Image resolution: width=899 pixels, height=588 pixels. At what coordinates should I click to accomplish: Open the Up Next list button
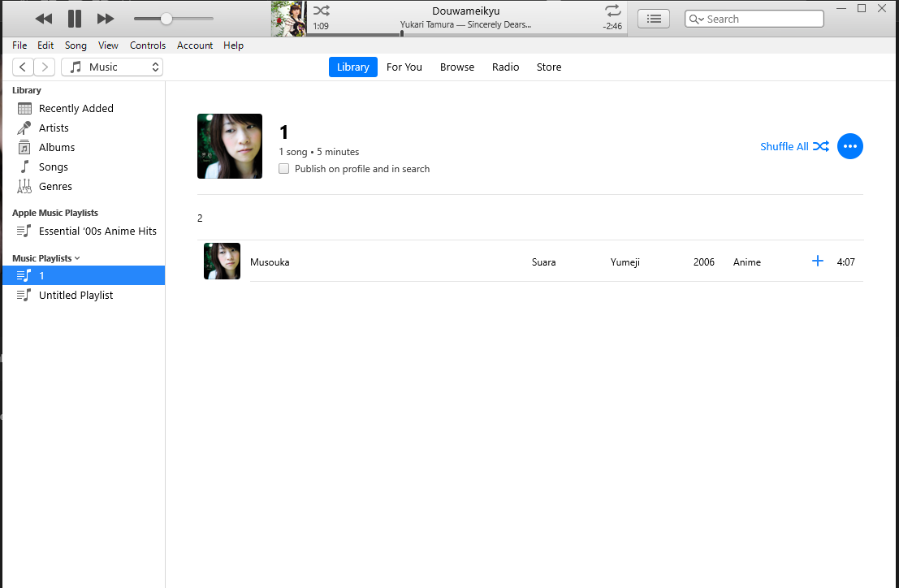pos(654,19)
